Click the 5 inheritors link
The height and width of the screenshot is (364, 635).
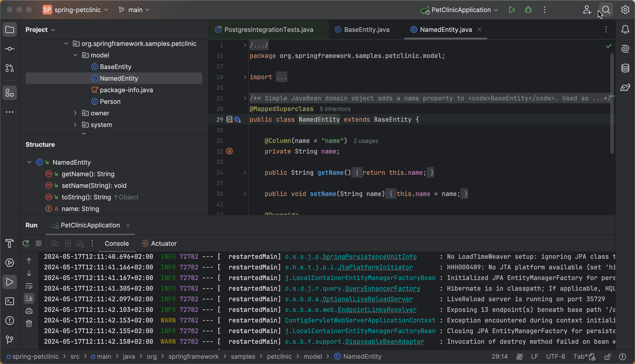click(335, 109)
